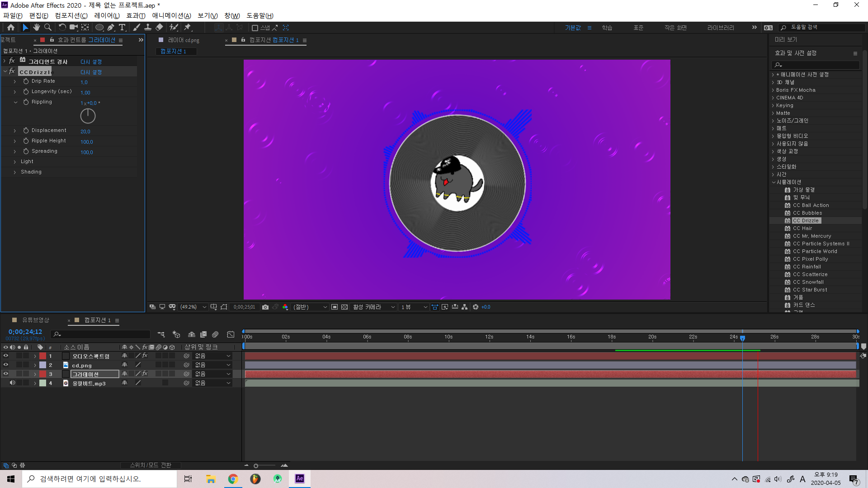
Task: Switch to the 레이어 cd.png viewer tab
Action: (x=184, y=40)
